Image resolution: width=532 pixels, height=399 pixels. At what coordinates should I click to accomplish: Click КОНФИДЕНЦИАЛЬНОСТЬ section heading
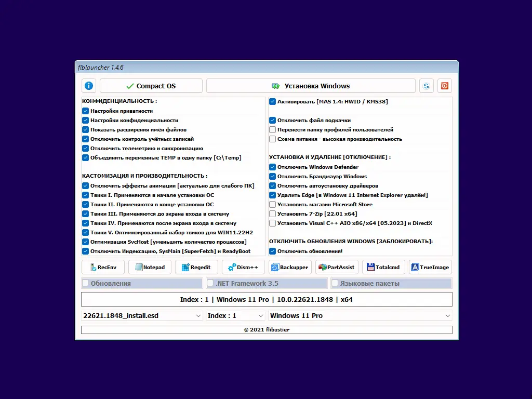(119, 101)
